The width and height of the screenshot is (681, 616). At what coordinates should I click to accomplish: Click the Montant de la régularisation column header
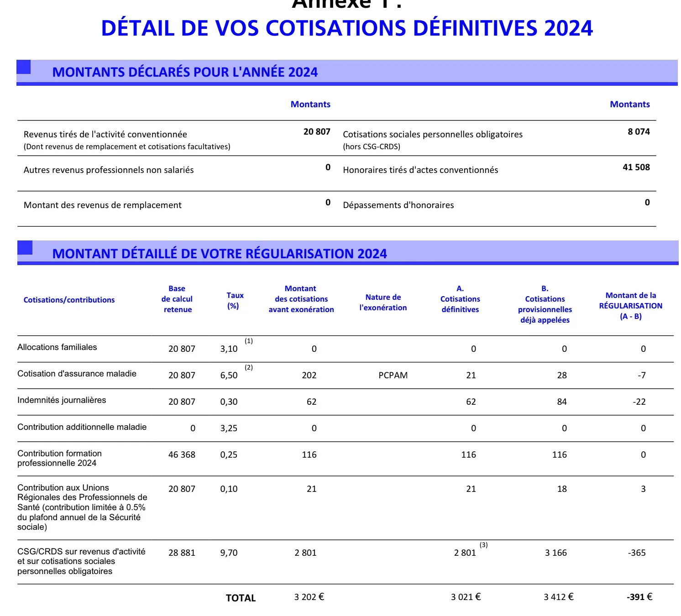tap(630, 306)
